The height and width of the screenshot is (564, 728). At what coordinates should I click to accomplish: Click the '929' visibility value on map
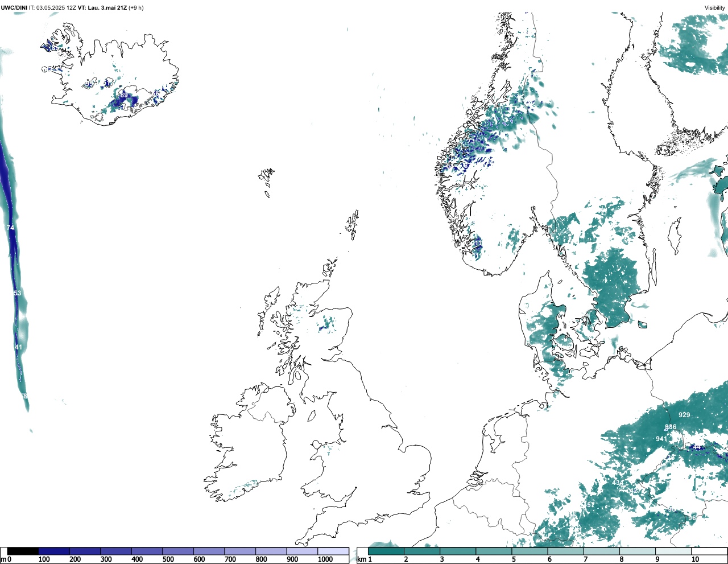click(684, 415)
